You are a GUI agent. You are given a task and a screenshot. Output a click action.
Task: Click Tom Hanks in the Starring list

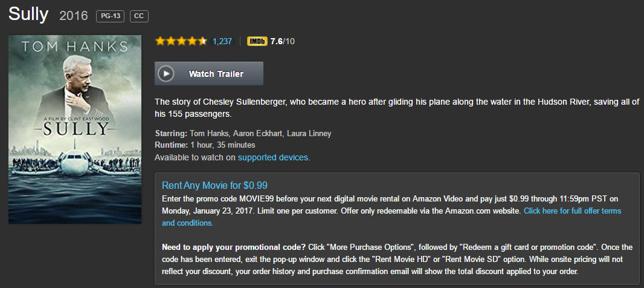pyautogui.click(x=211, y=133)
